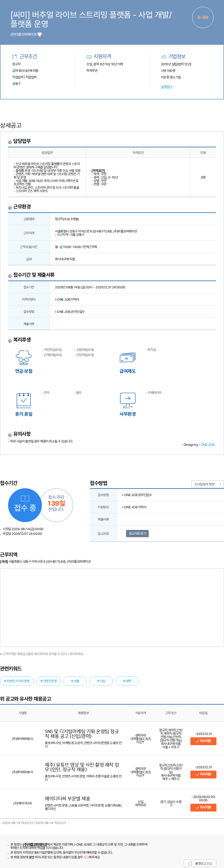Click the 기업정보 building icon
The image size is (224, 868).
[164, 57]
